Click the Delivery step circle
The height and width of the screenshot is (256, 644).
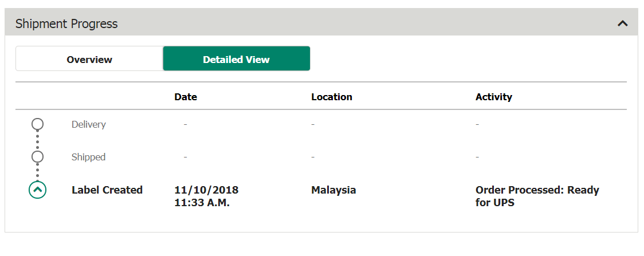pos(37,124)
